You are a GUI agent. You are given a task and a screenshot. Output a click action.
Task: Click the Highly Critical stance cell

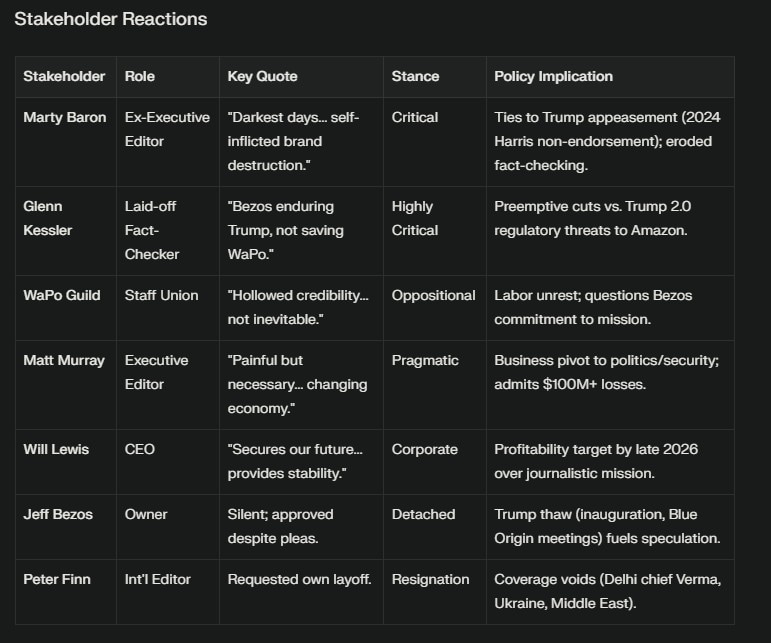pyautogui.click(x=413, y=218)
